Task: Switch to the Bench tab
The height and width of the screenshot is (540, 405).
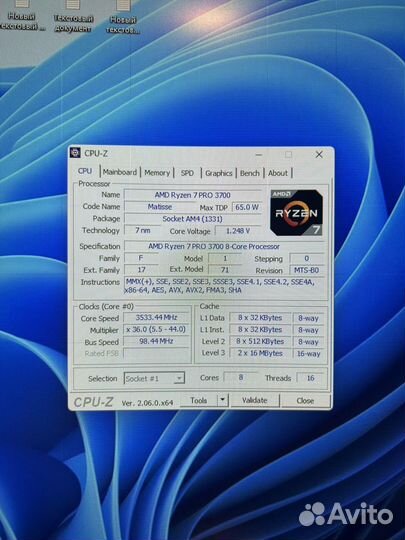Action: coord(250,173)
